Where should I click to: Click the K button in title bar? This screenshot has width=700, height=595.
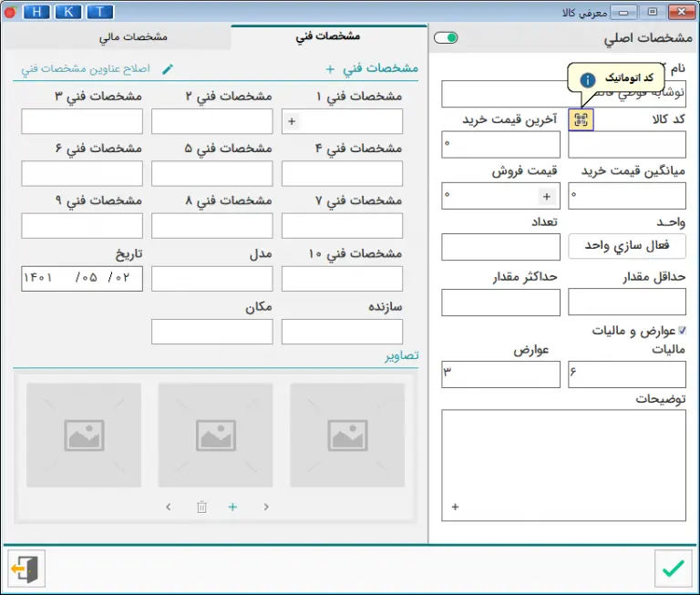[x=68, y=12]
